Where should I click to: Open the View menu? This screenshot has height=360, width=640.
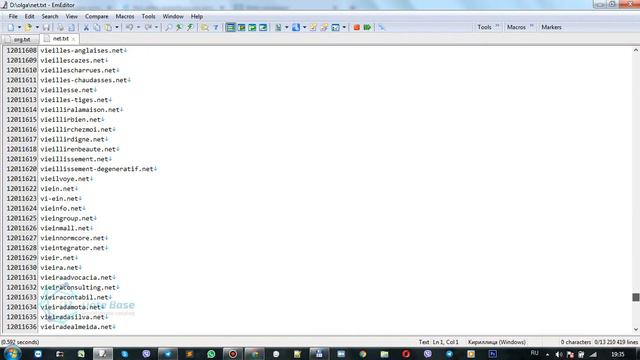[x=71, y=16]
